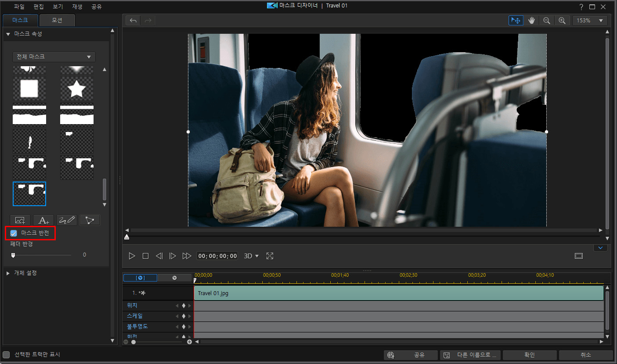Enable 선택한 트랙만 표시 checkbox
The height and width of the screenshot is (364, 617).
pos(6,354)
